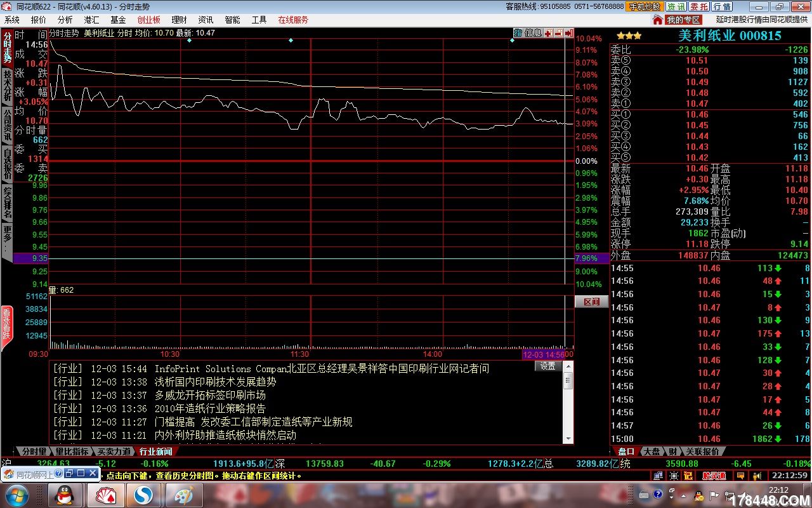
Task: Switch to 大盘 tab
Action: (x=652, y=451)
